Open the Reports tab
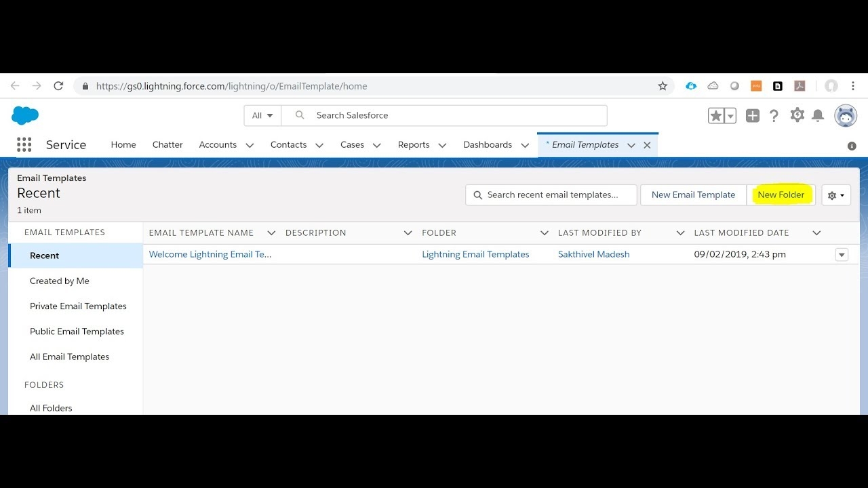868x488 pixels. (x=414, y=144)
